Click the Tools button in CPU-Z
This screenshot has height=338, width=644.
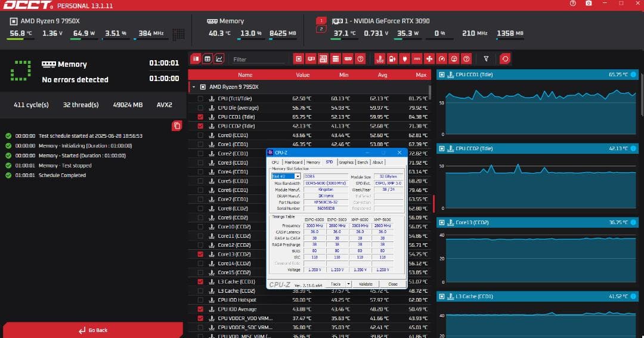(x=336, y=284)
